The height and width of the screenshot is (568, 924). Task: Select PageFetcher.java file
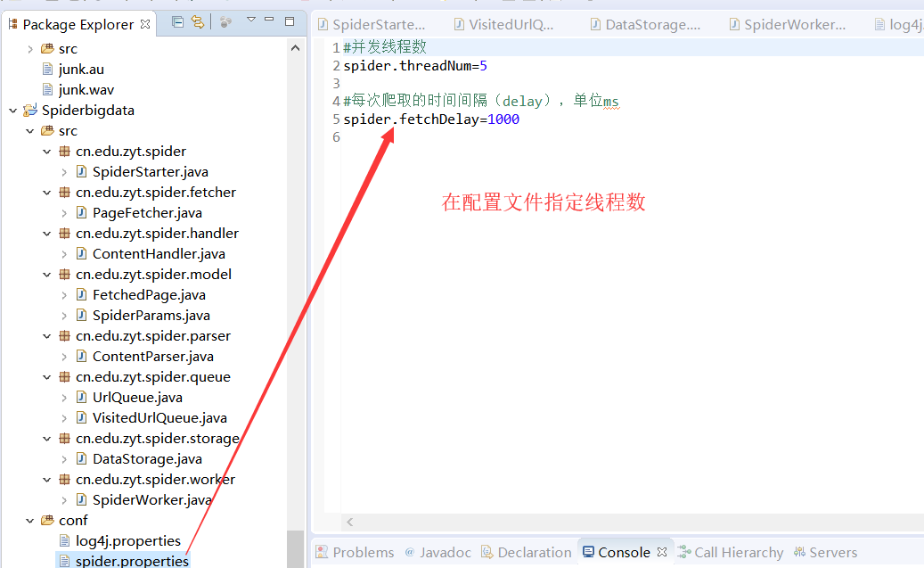(147, 213)
